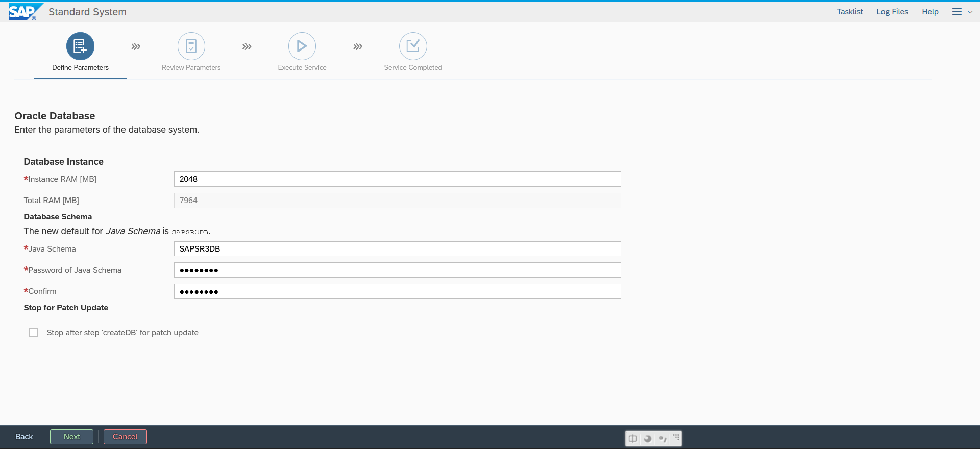Click the Instance RAM [MB] label

pos(60,179)
